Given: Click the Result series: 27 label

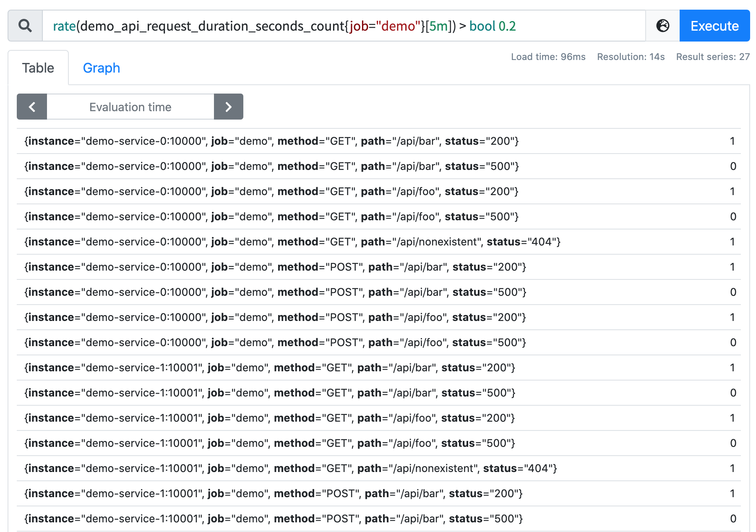Looking at the screenshot, I should tap(713, 57).
